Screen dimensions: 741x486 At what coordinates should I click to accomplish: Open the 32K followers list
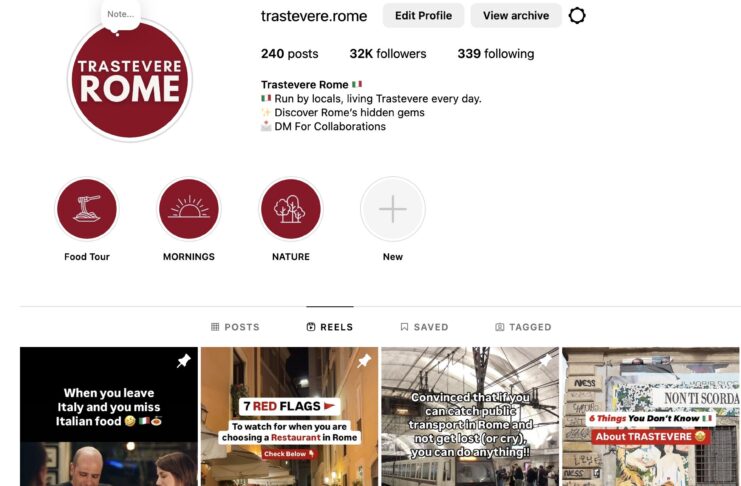[388, 53]
